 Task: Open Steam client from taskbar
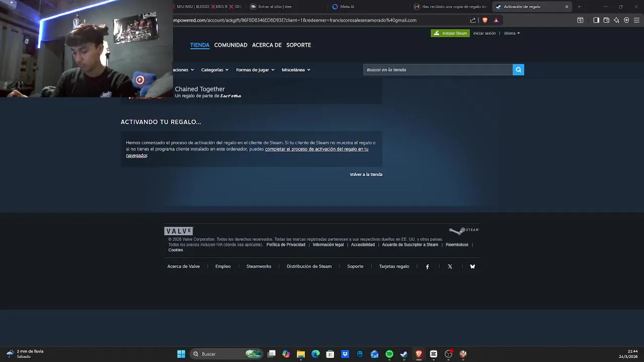click(404, 354)
